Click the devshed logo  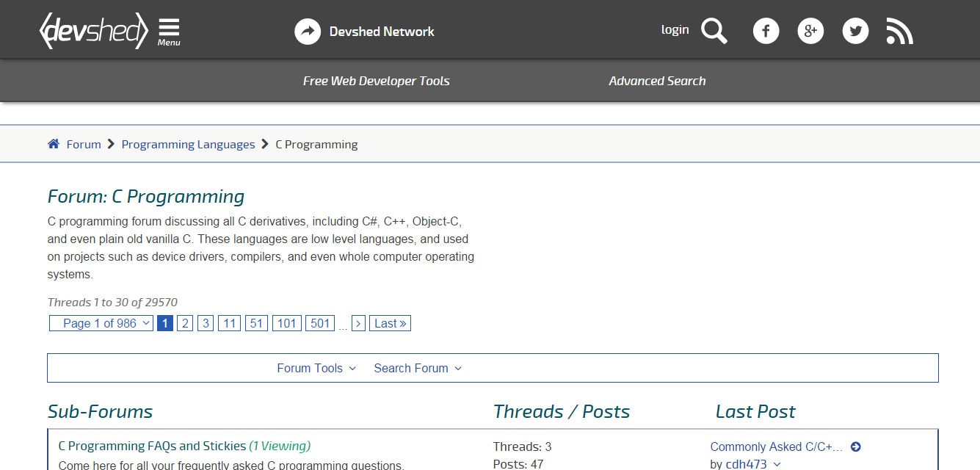[94, 30]
